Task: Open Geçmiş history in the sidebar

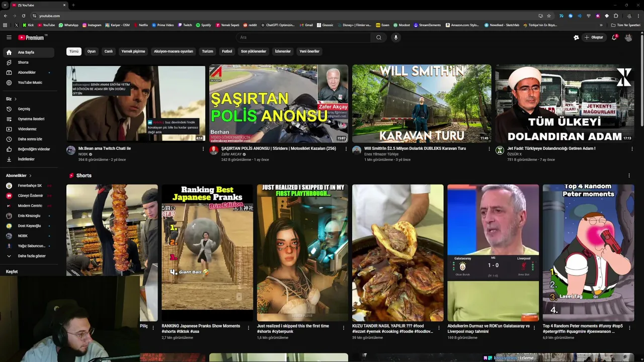Action: pyautogui.click(x=29, y=109)
